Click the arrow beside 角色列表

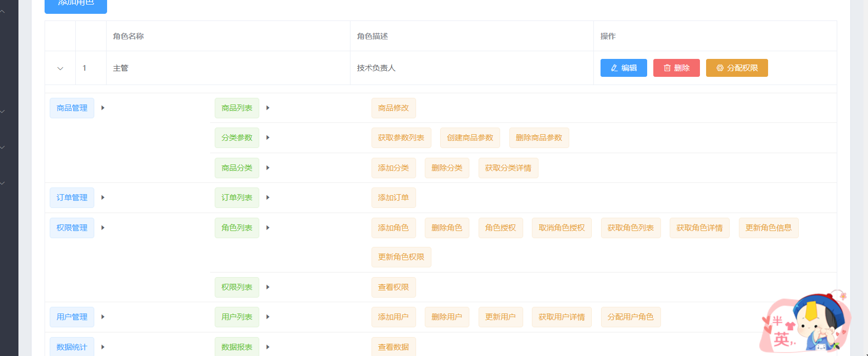[x=268, y=228]
